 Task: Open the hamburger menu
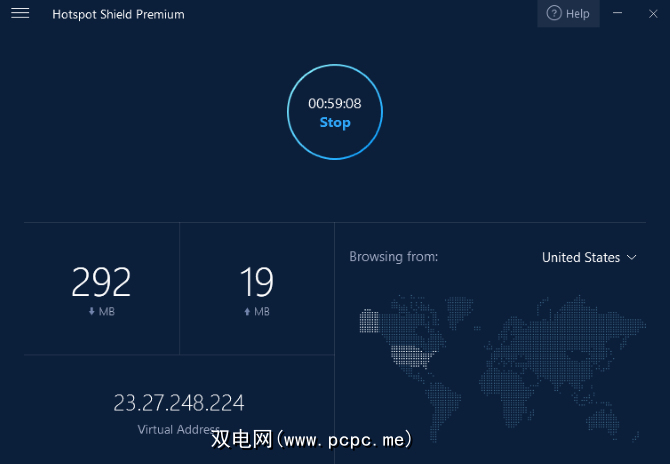[x=20, y=13]
